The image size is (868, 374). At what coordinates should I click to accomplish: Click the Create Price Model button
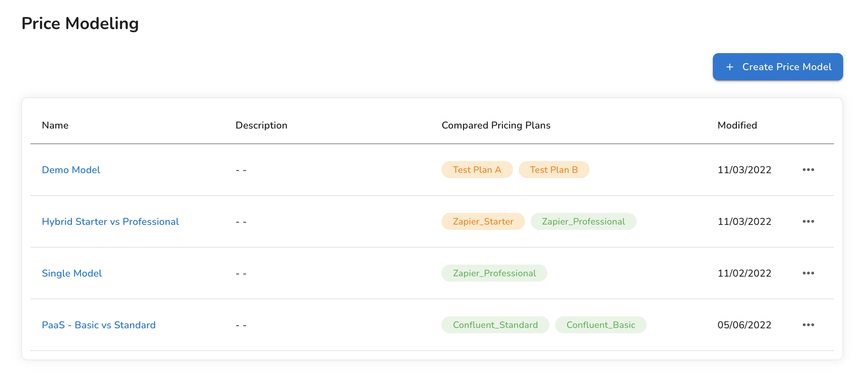tap(778, 67)
